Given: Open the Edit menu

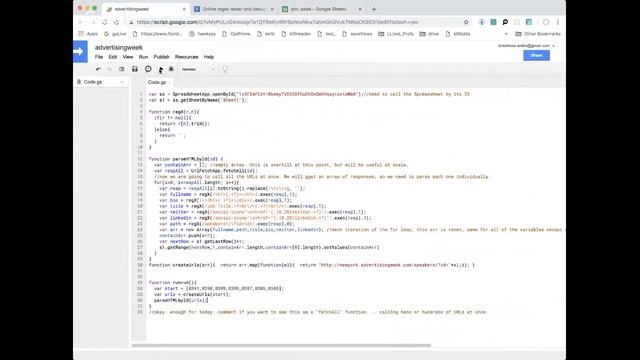Looking at the screenshot, I should point(113,57).
